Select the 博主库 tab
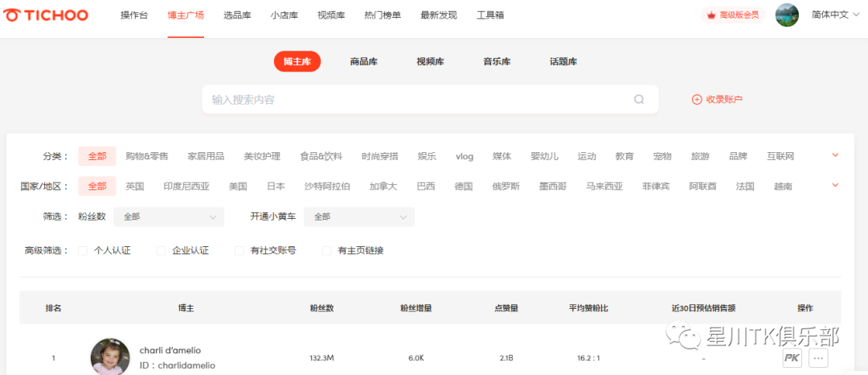 297,61
